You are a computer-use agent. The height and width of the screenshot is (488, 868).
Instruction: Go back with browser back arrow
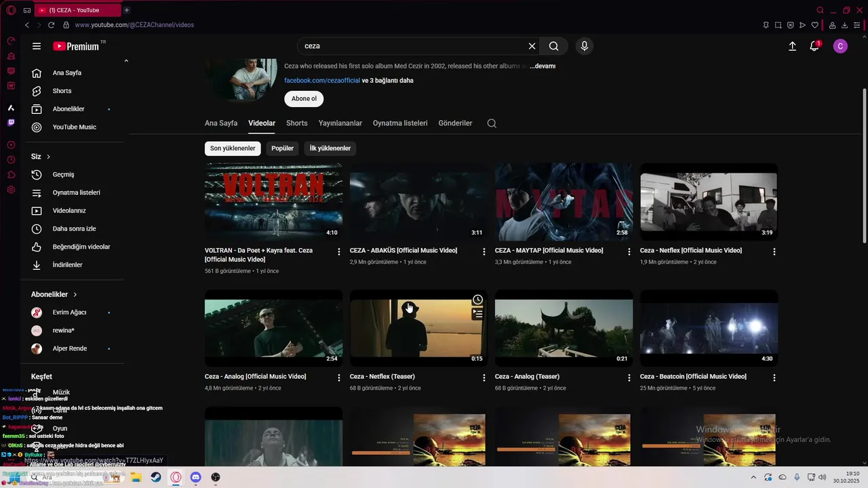pyautogui.click(x=27, y=25)
